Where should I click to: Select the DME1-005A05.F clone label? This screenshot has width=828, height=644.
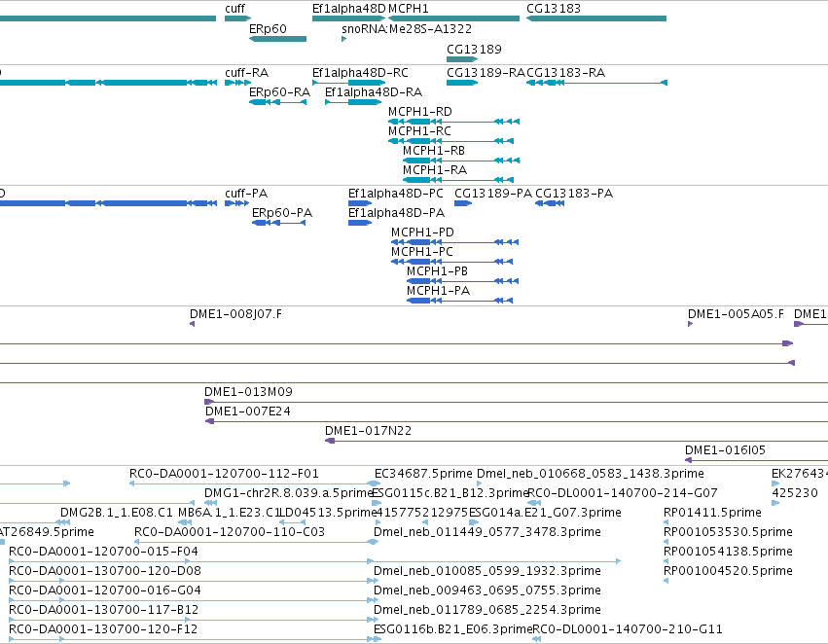point(736,314)
